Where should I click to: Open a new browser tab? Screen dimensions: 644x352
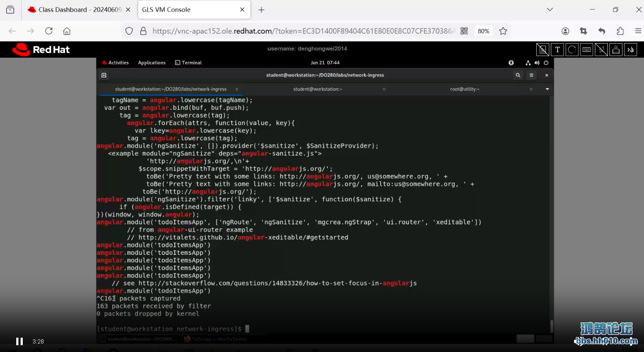click(261, 10)
